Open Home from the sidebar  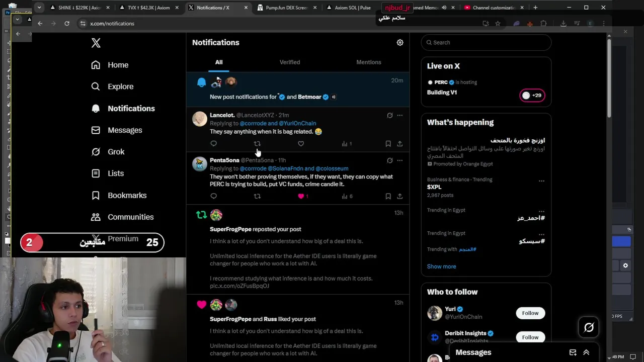pos(110,65)
